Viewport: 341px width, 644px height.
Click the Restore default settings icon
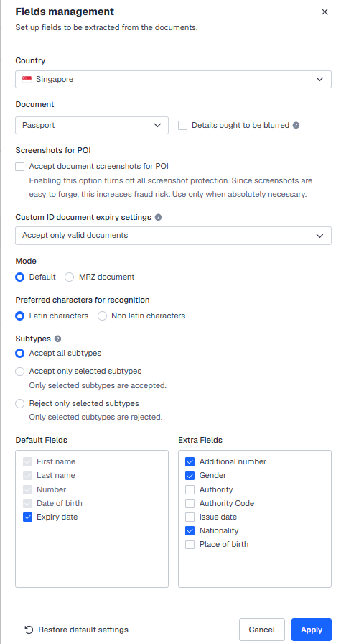point(29,630)
